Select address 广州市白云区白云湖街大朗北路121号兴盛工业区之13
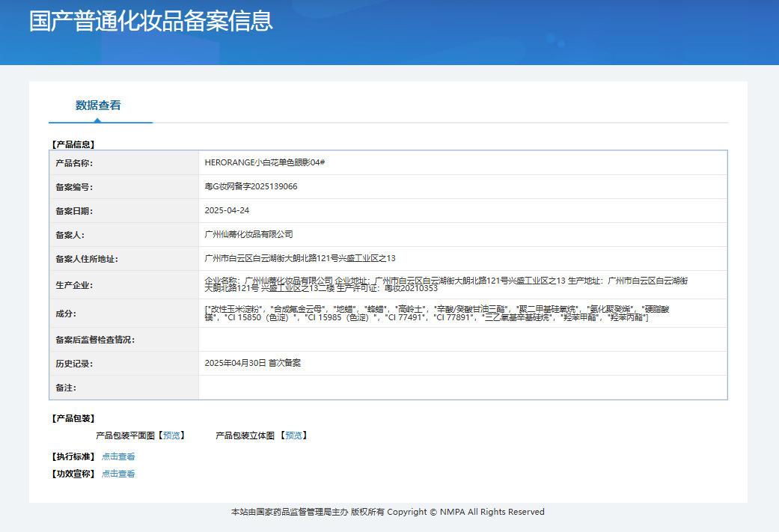779x532 pixels. point(300,258)
